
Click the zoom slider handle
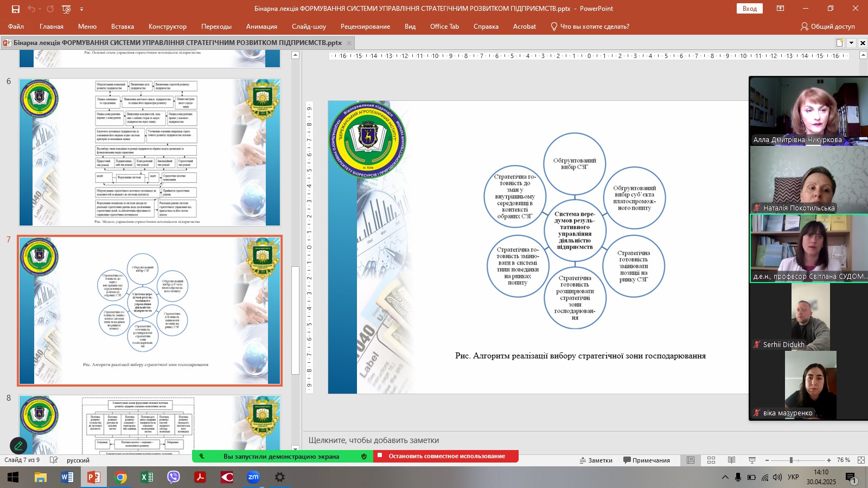point(791,460)
